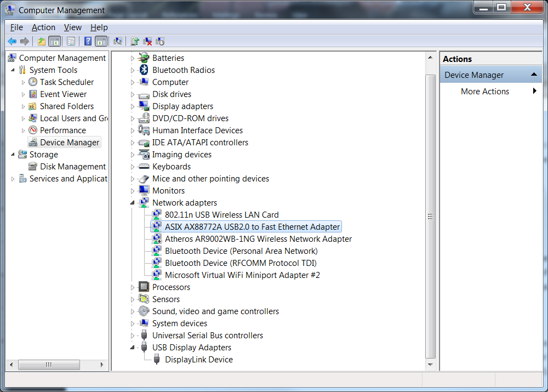Select Bluetooth Device (Personal Area Network)
The image size is (548, 392).
[x=241, y=251]
